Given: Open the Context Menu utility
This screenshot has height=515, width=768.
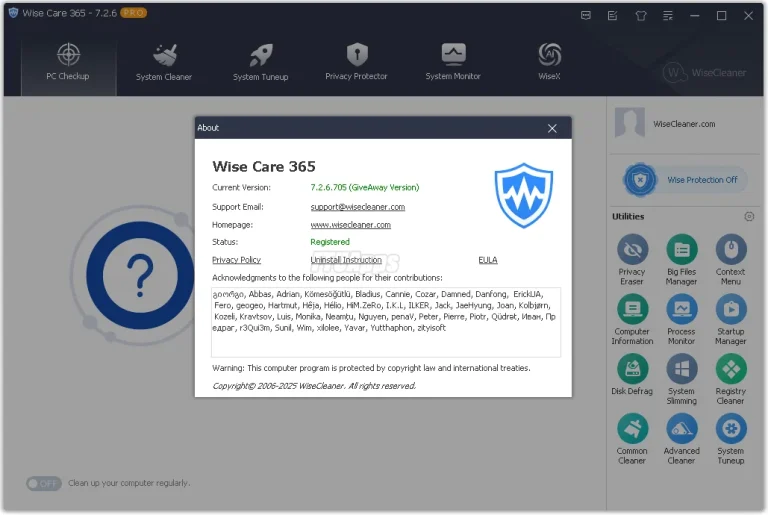Looking at the screenshot, I should click(x=730, y=251).
